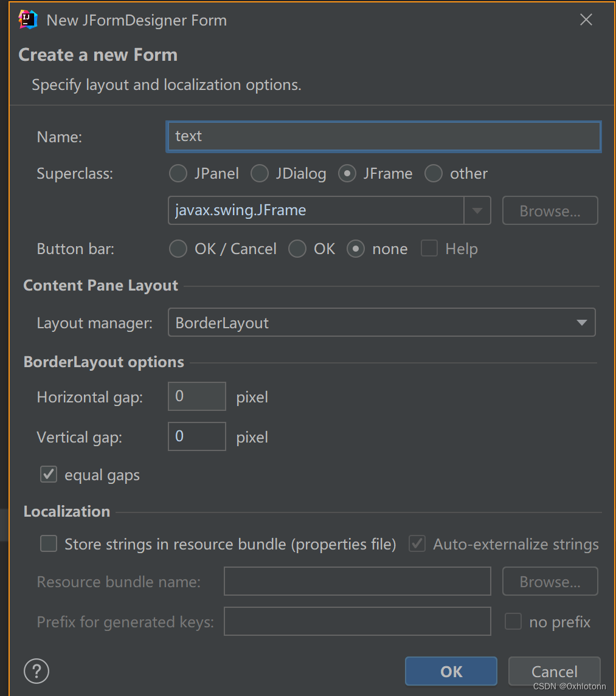Viewport: 616px width, 696px height.
Task: Click the Name text field
Action: point(384,137)
